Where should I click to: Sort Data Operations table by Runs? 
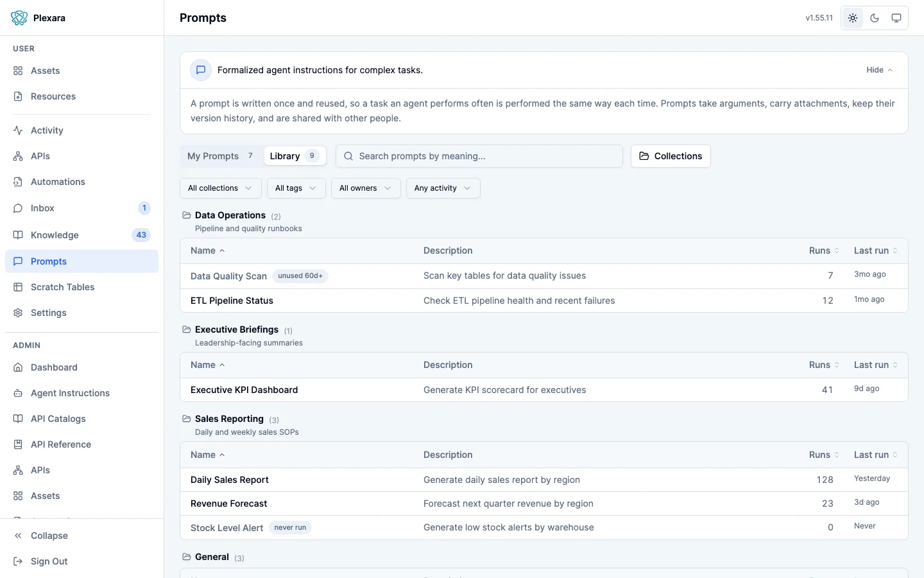click(x=824, y=250)
